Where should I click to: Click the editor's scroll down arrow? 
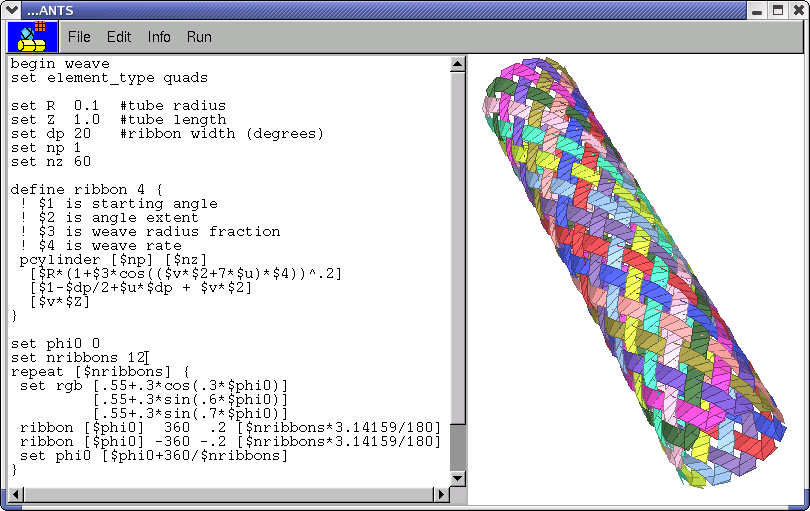[x=458, y=478]
